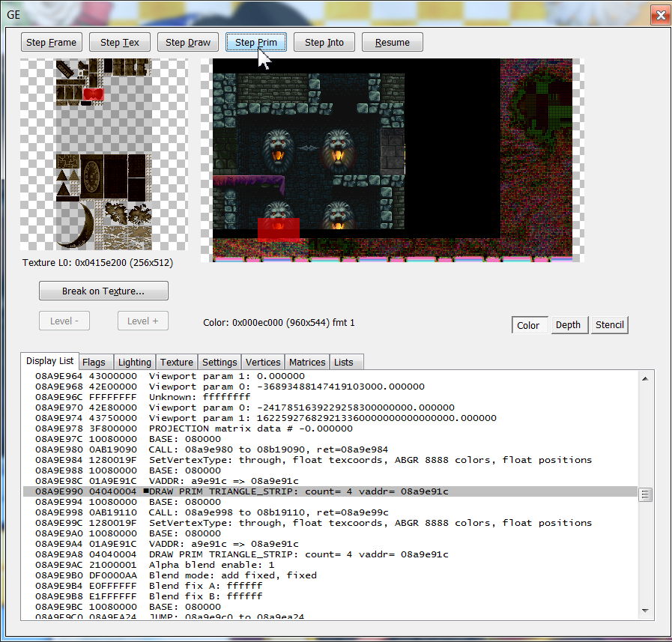Click the Step Frame button
This screenshot has height=642, width=672.
coord(51,43)
